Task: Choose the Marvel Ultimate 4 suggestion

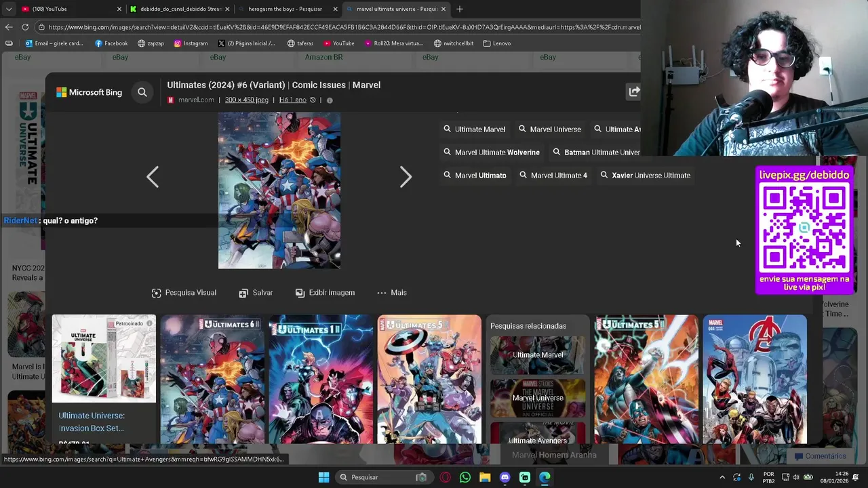Action: (x=553, y=176)
